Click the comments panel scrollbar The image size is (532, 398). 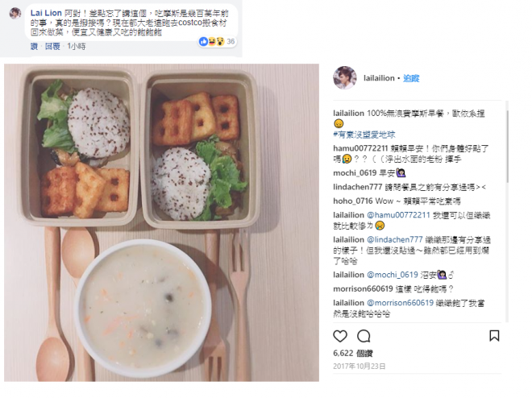(x=507, y=147)
